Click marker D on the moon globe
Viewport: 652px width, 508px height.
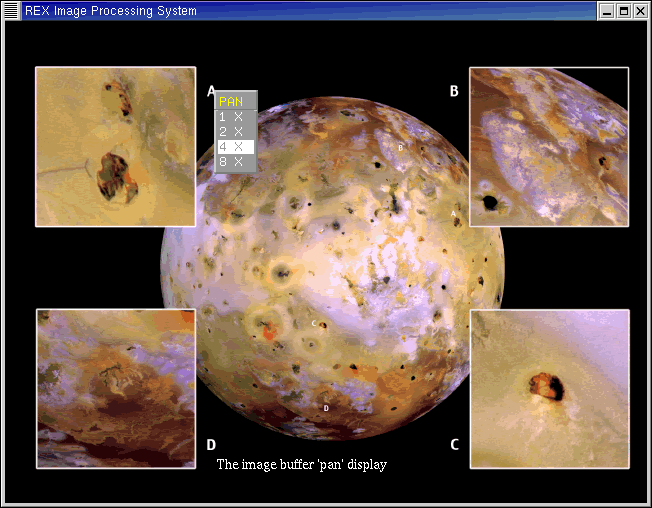[326, 408]
